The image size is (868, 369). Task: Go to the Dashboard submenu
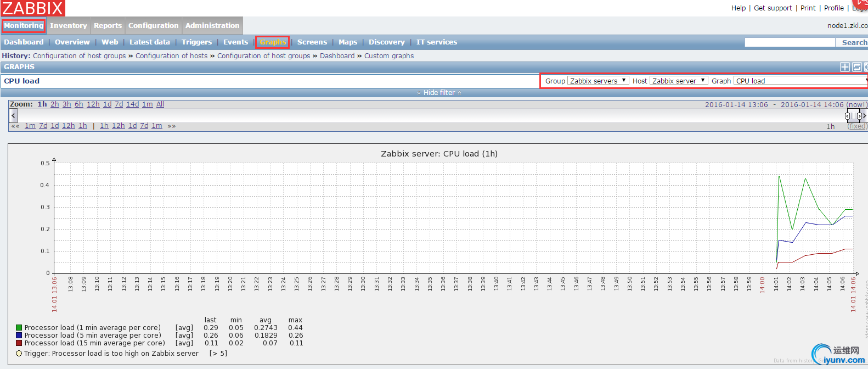click(x=24, y=42)
